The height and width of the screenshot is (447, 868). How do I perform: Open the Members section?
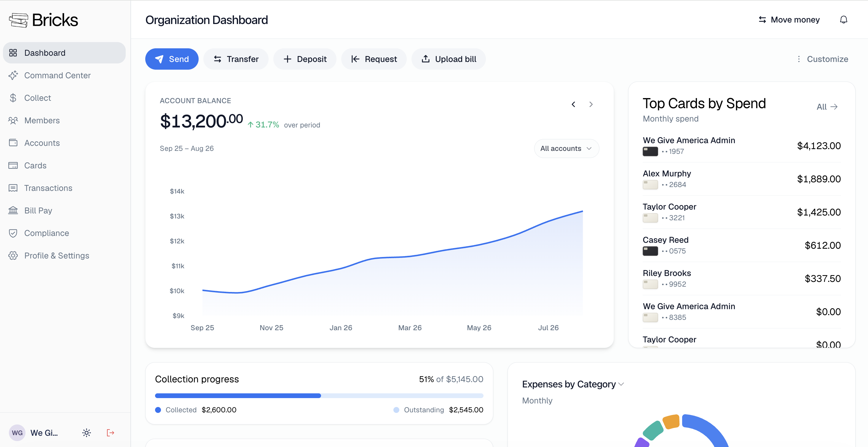(x=64, y=121)
